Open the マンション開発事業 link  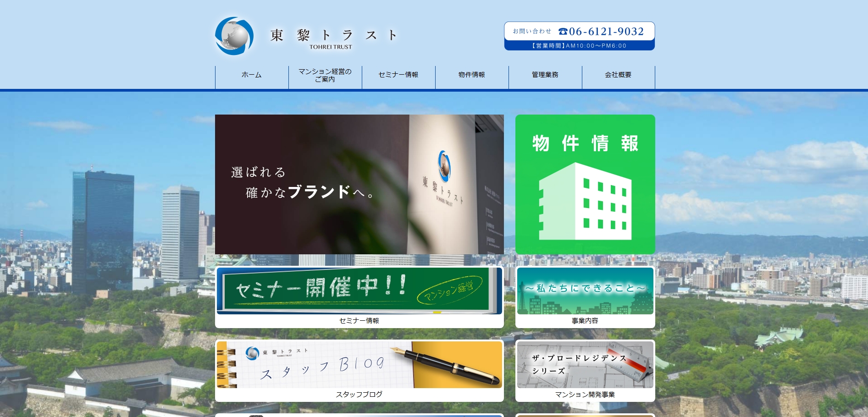pyautogui.click(x=585, y=394)
